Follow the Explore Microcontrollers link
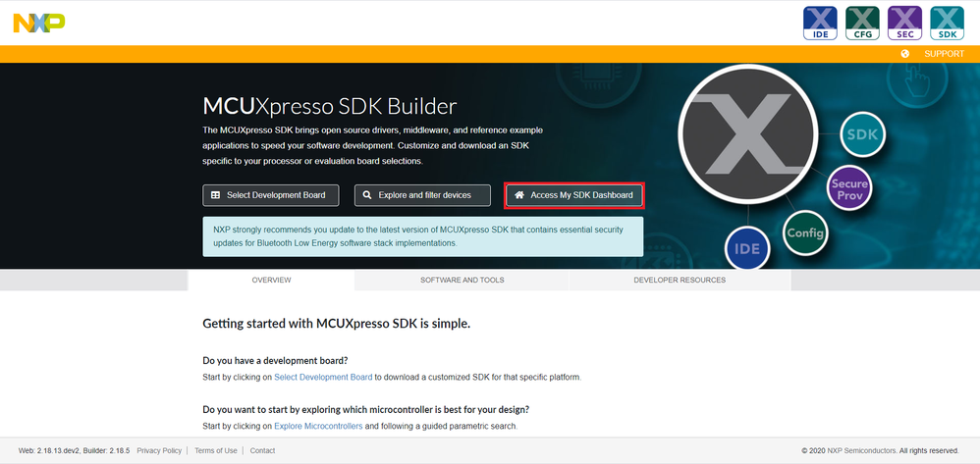Viewport: 980px width, 464px height. (x=318, y=427)
